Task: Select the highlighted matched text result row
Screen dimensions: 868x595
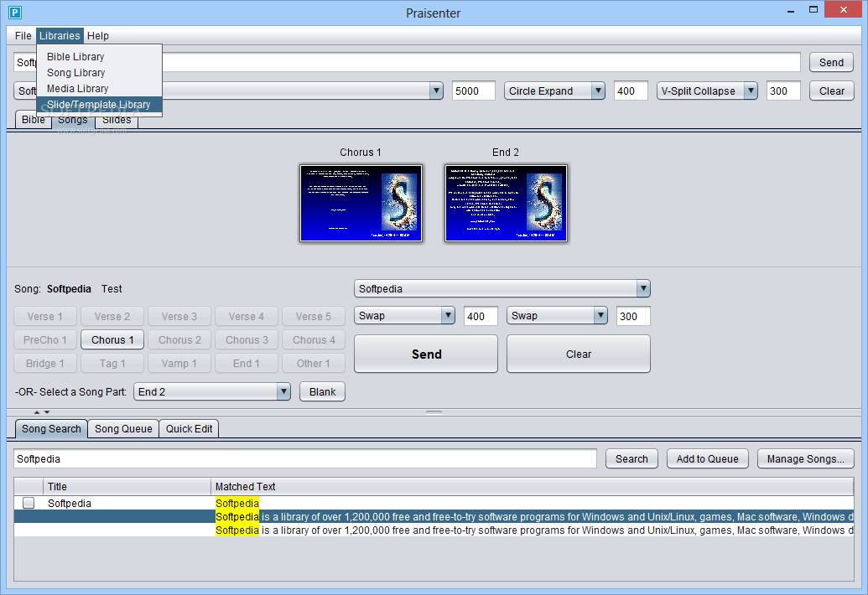Action: click(x=434, y=516)
